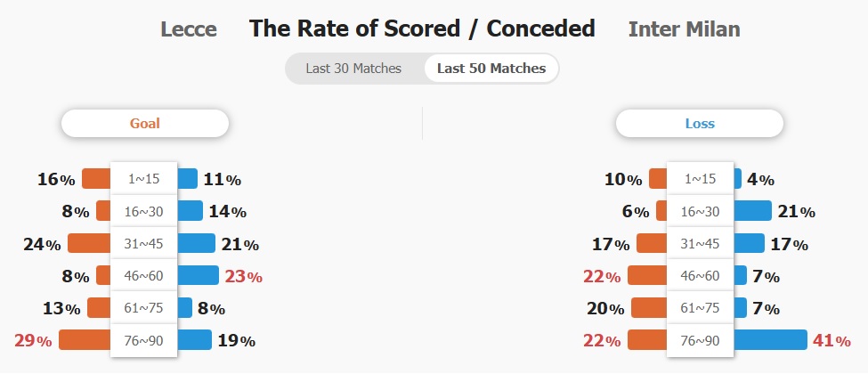Click the Inter Milan team name

684,29
